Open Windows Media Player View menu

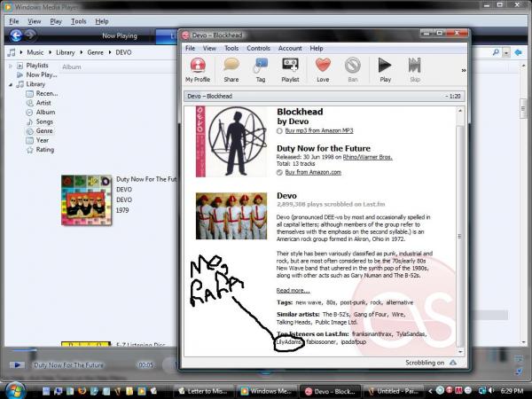tap(34, 21)
